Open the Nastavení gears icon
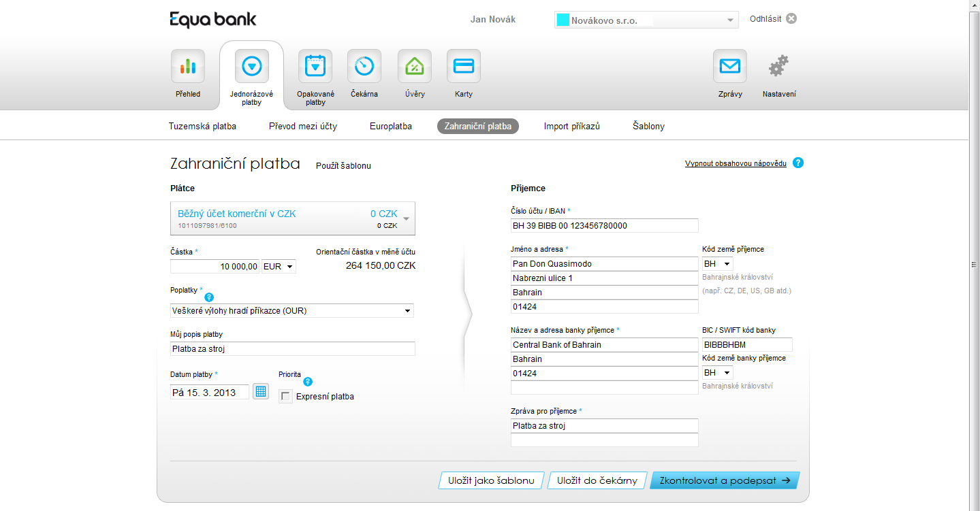 pos(779,66)
